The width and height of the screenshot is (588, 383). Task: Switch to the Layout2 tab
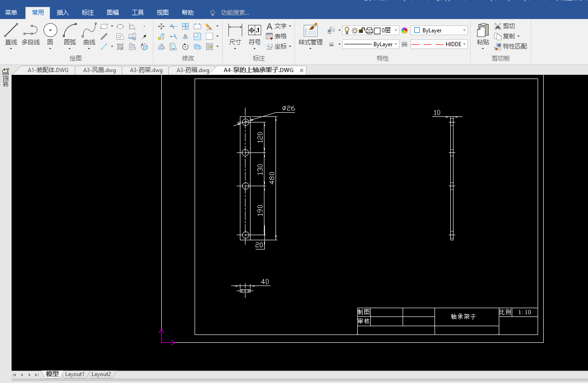(101, 374)
